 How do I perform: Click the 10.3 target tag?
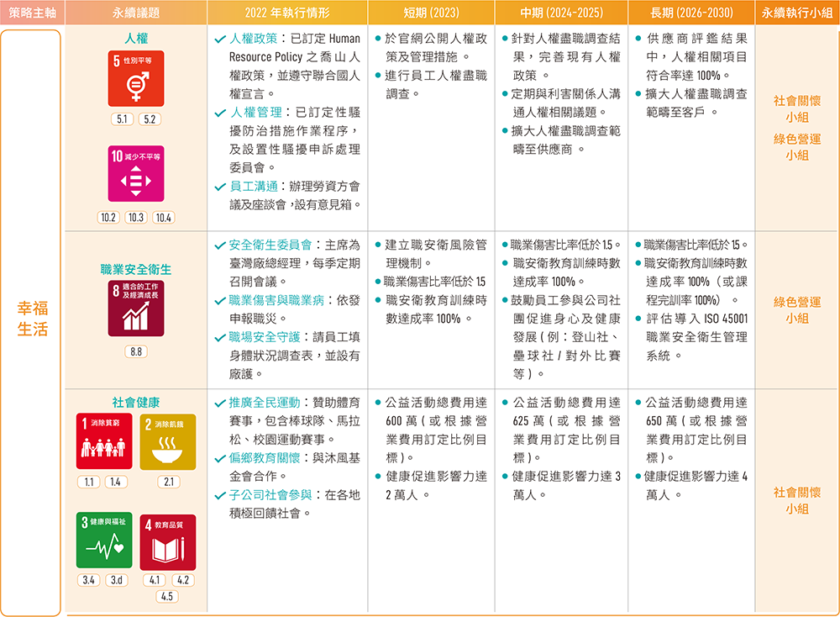(136, 218)
